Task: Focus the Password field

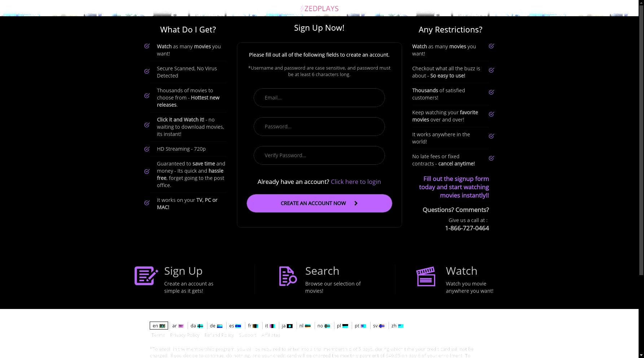Action: pos(319,127)
